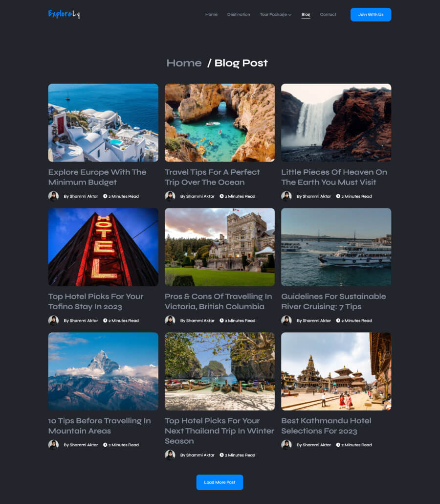Open the Santorini thumbnail of Explore Europe
The width and height of the screenshot is (440, 504).
[103, 123]
